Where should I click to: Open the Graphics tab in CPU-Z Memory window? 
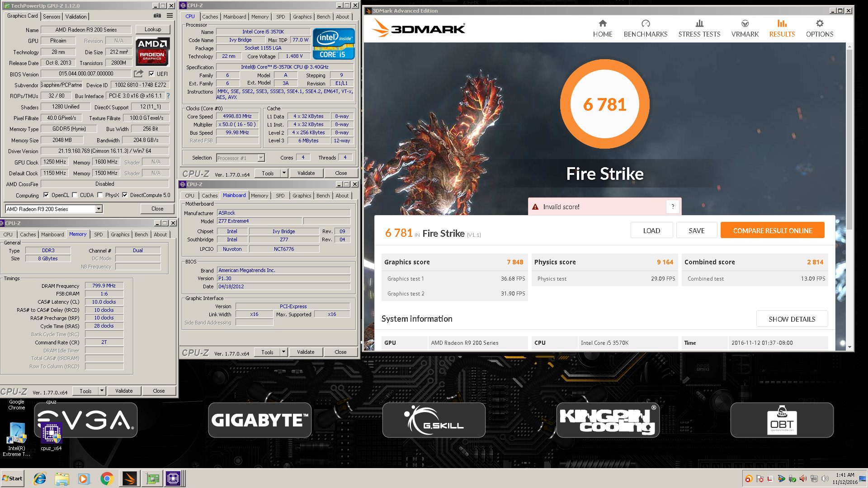pyautogui.click(x=120, y=235)
